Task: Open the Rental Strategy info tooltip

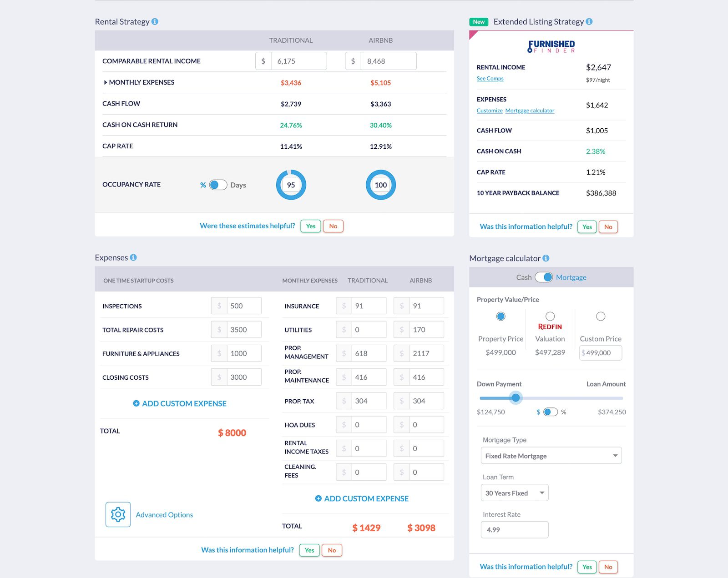Action: click(155, 21)
